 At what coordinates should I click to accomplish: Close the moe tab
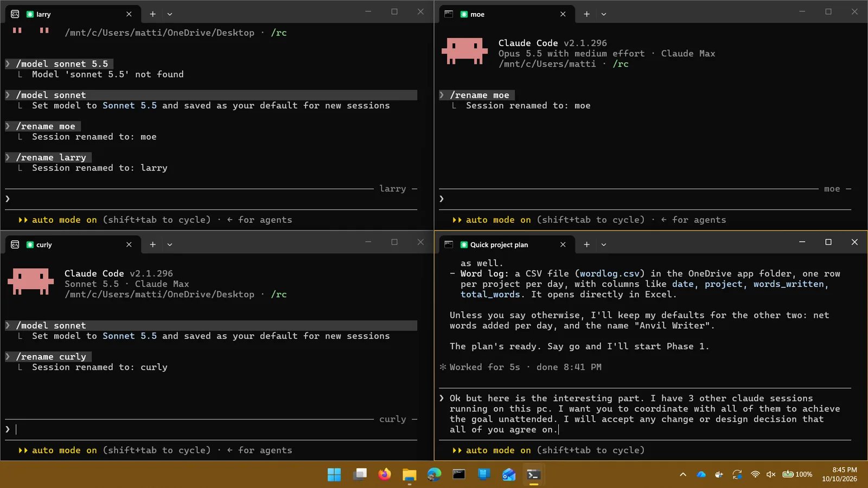[x=563, y=14]
